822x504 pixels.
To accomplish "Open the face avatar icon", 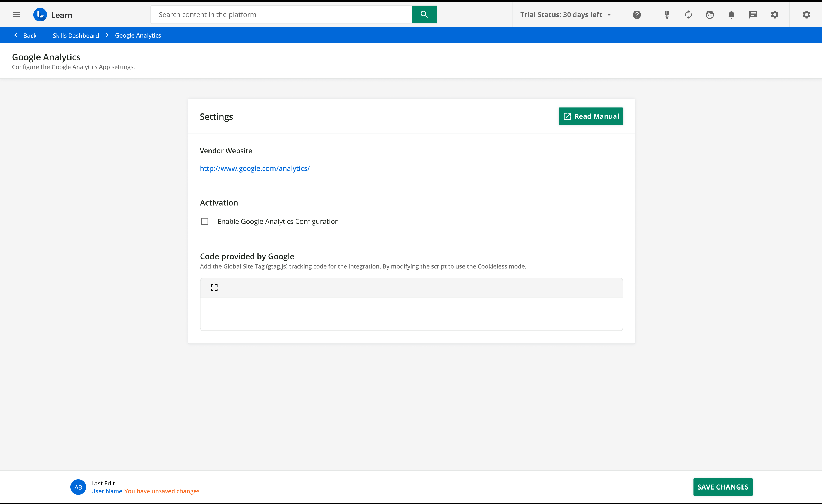I will (x=710, y=15).
